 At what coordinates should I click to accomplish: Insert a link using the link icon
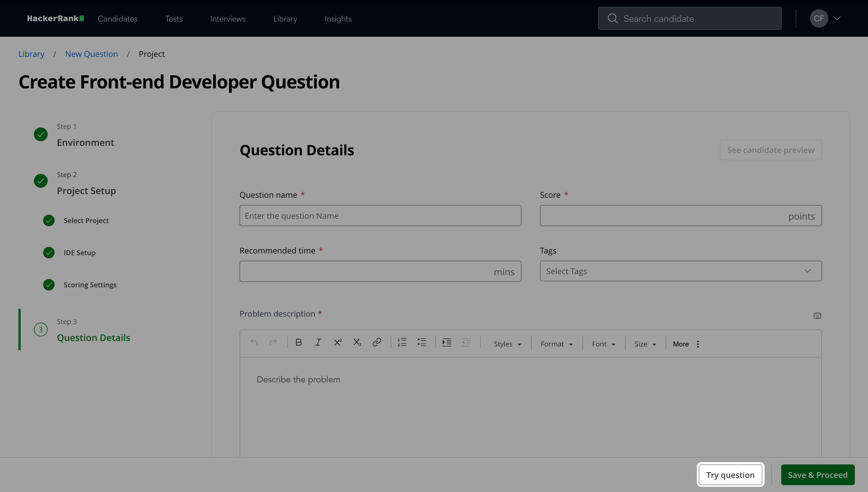[x=377, y=343]
